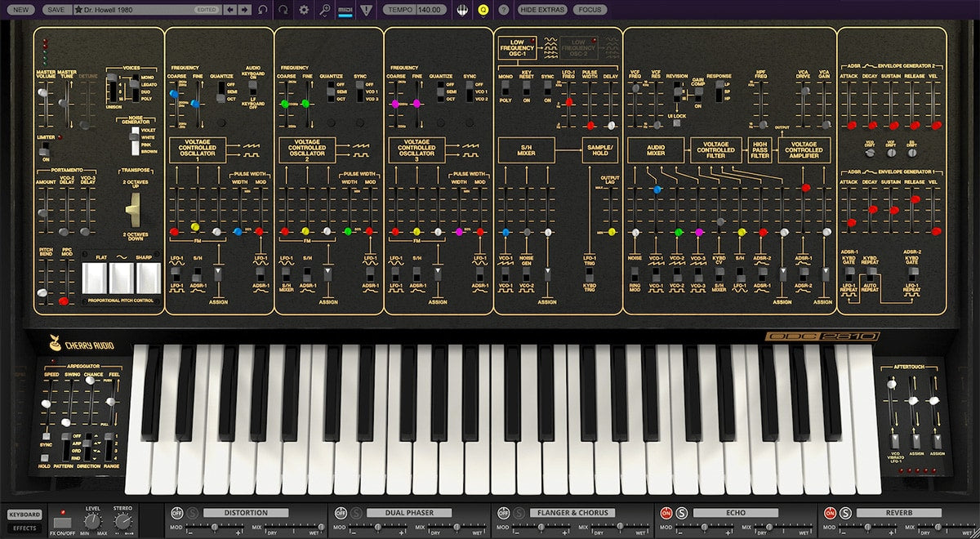This screenshot has width=980, height=539.
Task: Open help with the question mark icon
Action: tap(504, 10)
